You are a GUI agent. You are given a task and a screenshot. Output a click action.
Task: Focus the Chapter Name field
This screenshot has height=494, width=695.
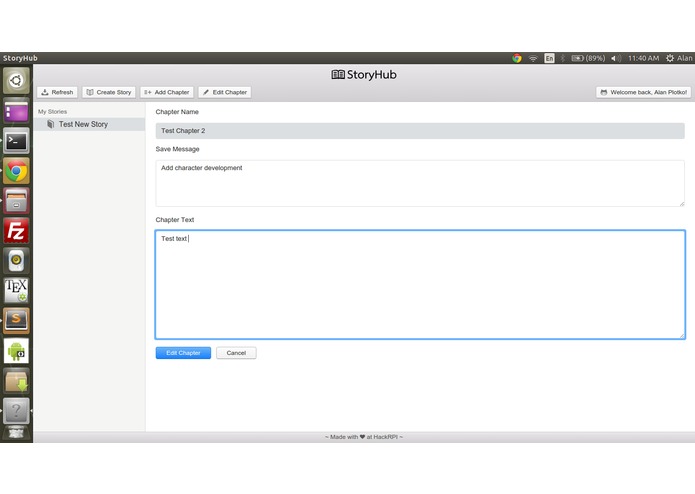pyautogui.click(x=420, y=131)
